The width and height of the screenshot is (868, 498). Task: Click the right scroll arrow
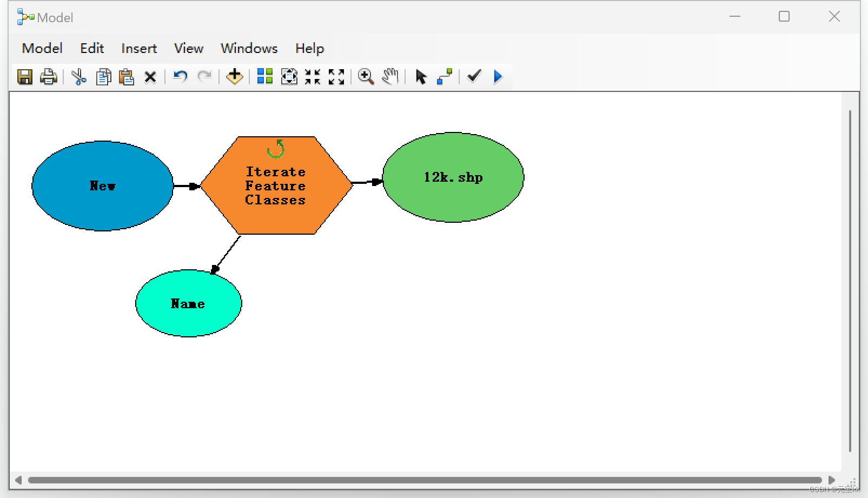point(832,480)
